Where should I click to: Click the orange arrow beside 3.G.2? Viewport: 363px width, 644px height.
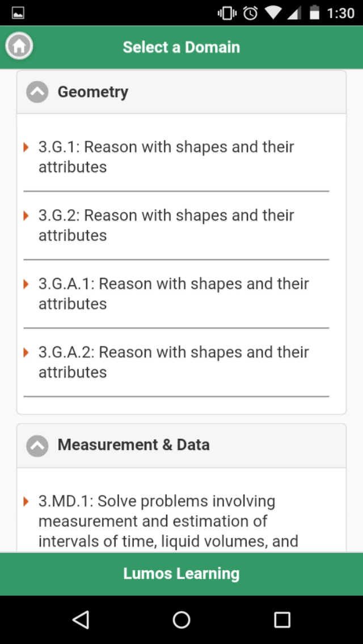pyautogui.click(x=26, y=216)
